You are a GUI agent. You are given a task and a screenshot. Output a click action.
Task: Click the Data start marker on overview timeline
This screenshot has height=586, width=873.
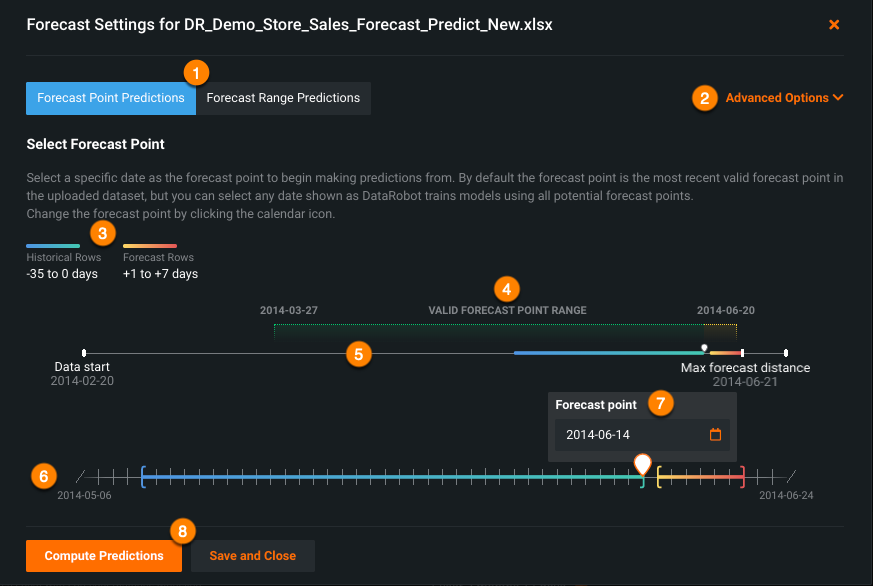point(83,353)
